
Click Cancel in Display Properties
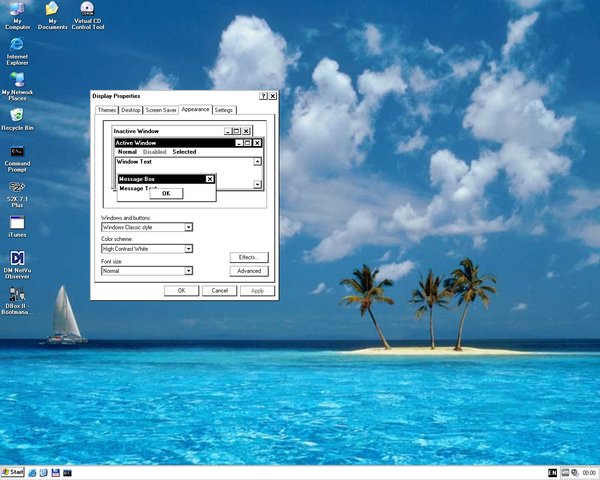(x=220, y=291)
